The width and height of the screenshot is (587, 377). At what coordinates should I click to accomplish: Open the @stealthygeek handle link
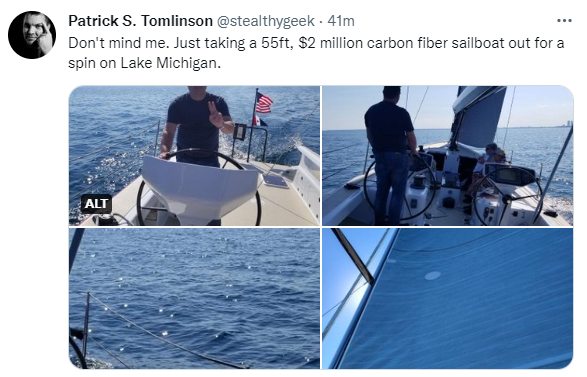(266, 21)
